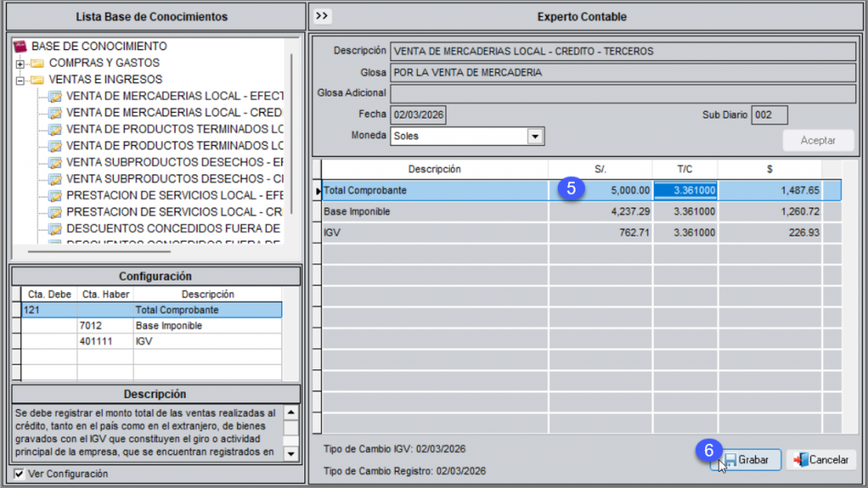
Task: Click the 5,000.00 soles cell
Action: [x=600, y=191]
